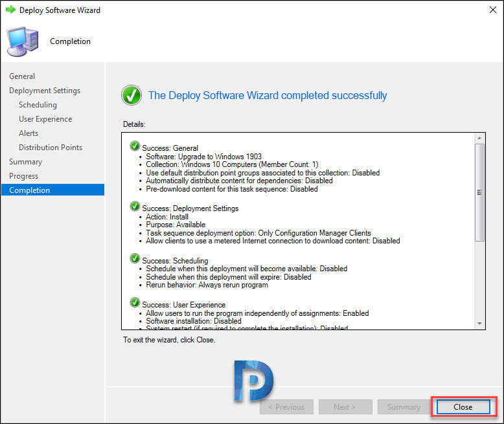Click the 'Details:' label
The height and width of the screenshot is (424, 504).
click(x=134, y=124)
